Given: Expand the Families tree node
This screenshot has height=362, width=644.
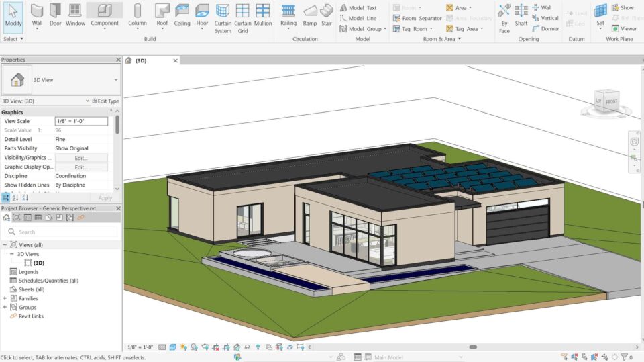Looking at the screenshot, I should [x=5, y=298].
